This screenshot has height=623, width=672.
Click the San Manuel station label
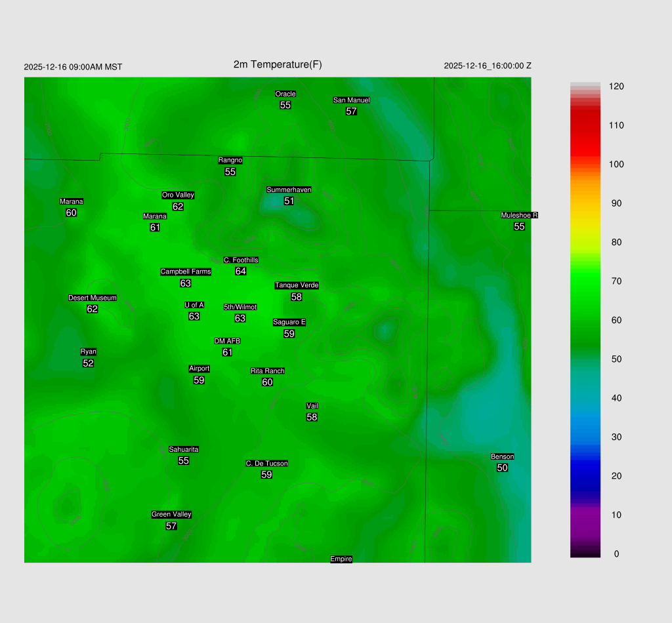click(351, 100)
